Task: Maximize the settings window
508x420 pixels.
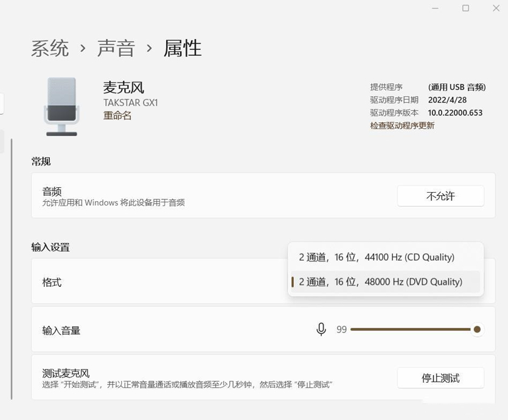Action: pyautogui.click(x=465, y=8)
